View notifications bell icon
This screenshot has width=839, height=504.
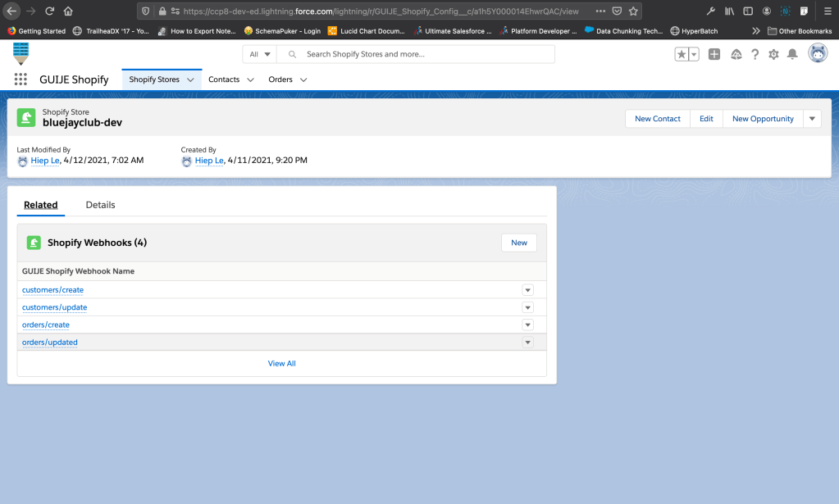(792, 54)
